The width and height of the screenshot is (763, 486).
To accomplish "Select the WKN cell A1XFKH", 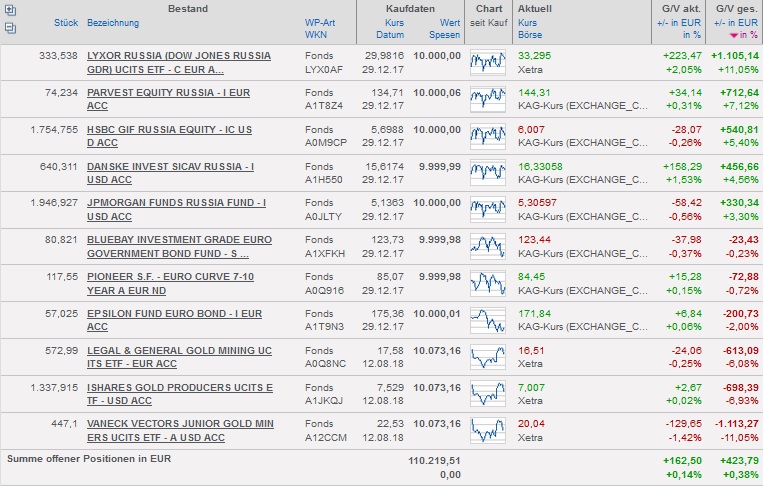I will click(x=325, y=253).
